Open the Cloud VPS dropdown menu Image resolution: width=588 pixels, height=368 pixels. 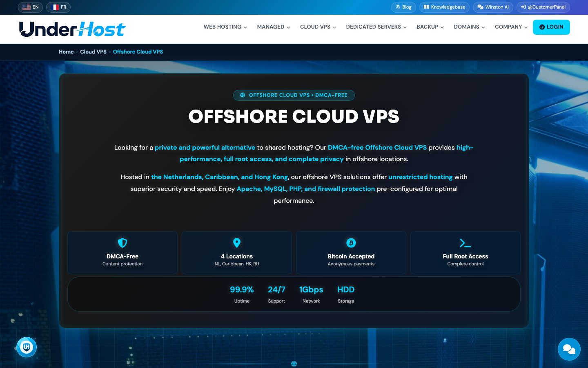pyautogui.click(x=318, y=27)
